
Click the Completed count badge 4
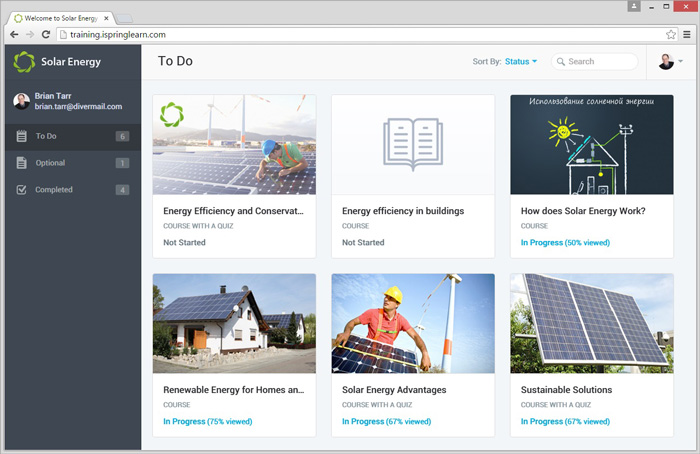coord(122,190)
